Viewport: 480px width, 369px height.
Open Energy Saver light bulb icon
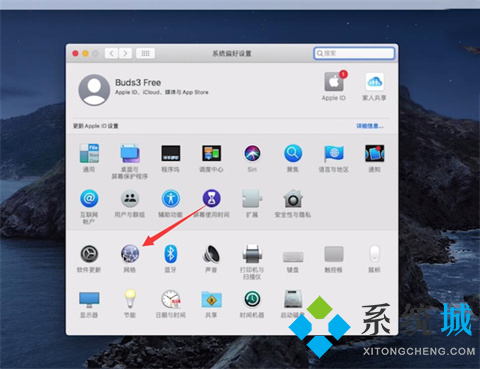(x=130, y=299)
